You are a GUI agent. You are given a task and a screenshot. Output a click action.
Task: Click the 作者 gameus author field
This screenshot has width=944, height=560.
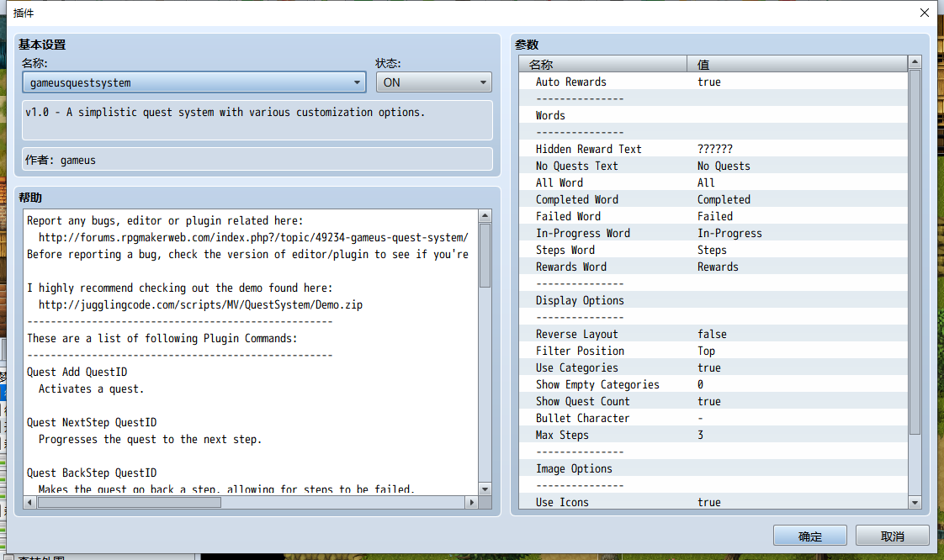257,160
